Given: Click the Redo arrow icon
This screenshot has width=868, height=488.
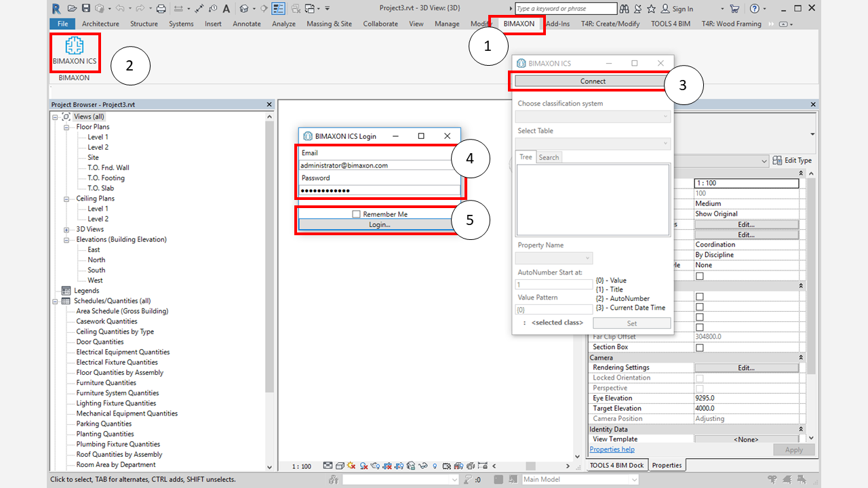Looking at the screenshot, I should coord(140,8).
